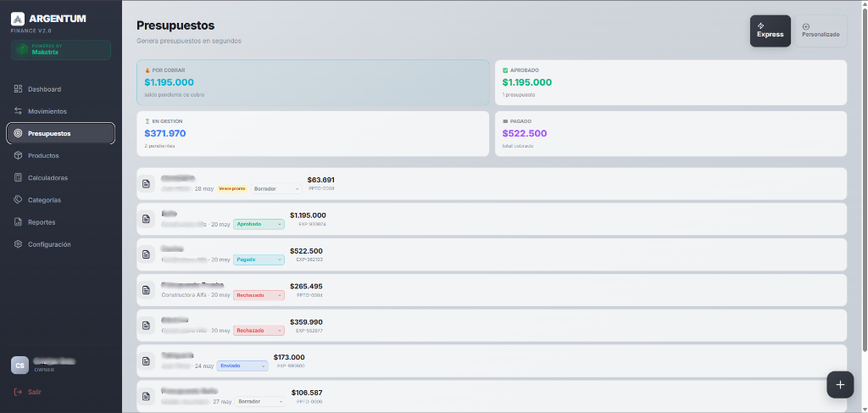Click document icon of $359.990 budget
This screenshot has width=868, height=413.
146,326
